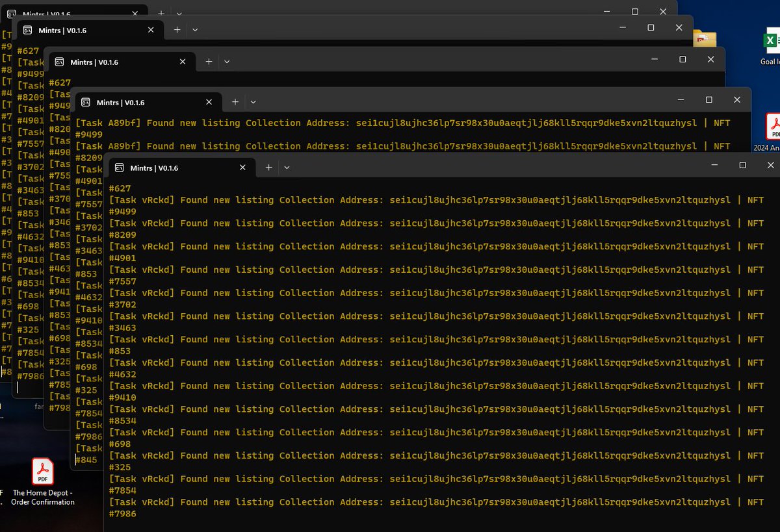This screenshot has width=780, height=532.
Task: Select The Home Depot Order Confirmation PDF icon
Action: click(43, 482)
